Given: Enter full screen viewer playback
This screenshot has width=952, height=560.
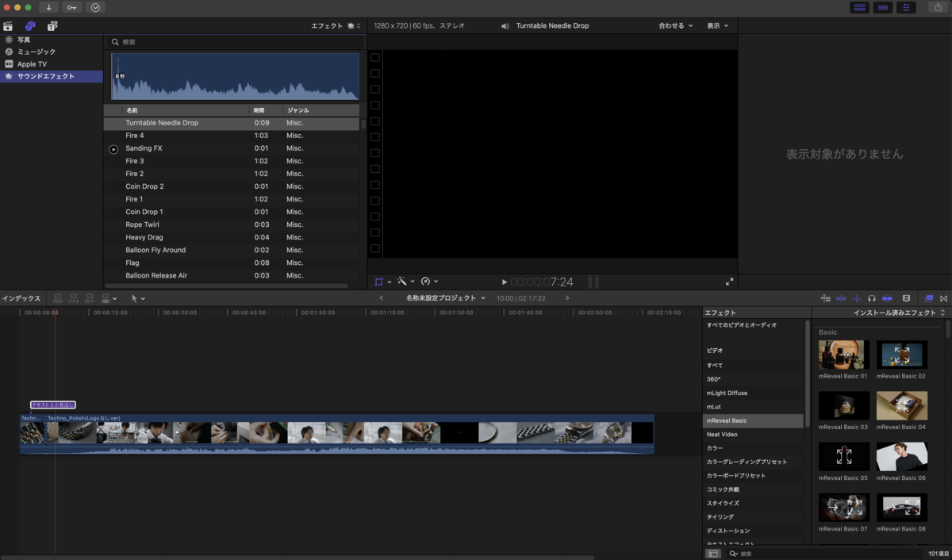Looking at the screenshot, I should [729, 282].
